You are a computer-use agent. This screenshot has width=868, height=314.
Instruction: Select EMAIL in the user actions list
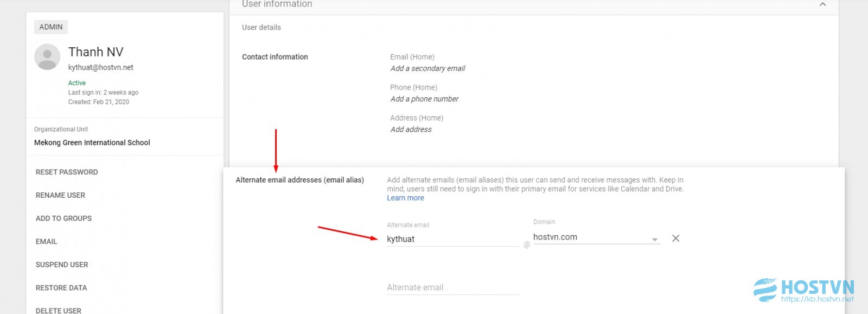click(x=46, y=242)
